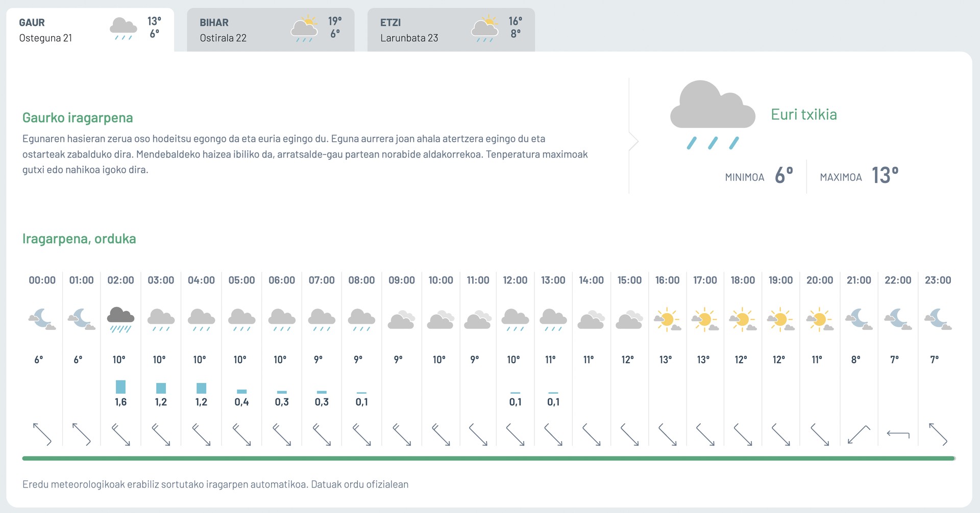Click the 0,1 precipitation value at 13:00
The image size is (980, 513).
(x=553, y=402)
